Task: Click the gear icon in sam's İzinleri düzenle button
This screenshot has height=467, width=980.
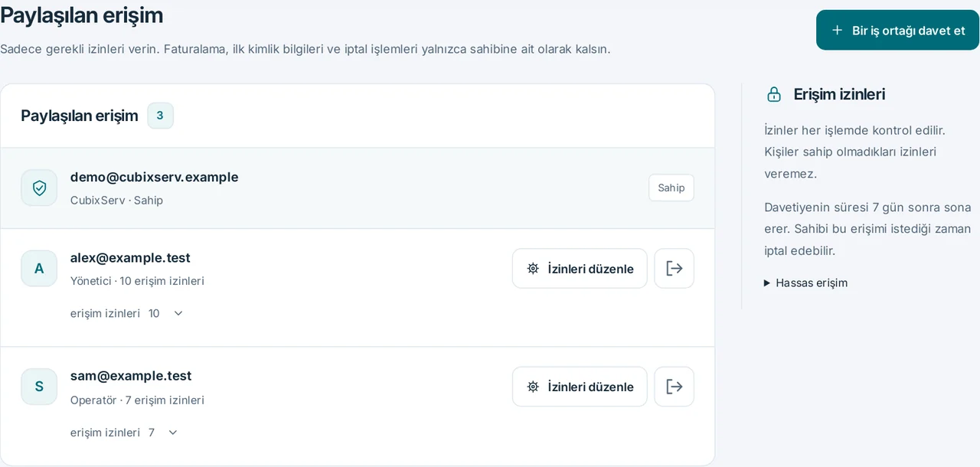Action: pos(533,387)
